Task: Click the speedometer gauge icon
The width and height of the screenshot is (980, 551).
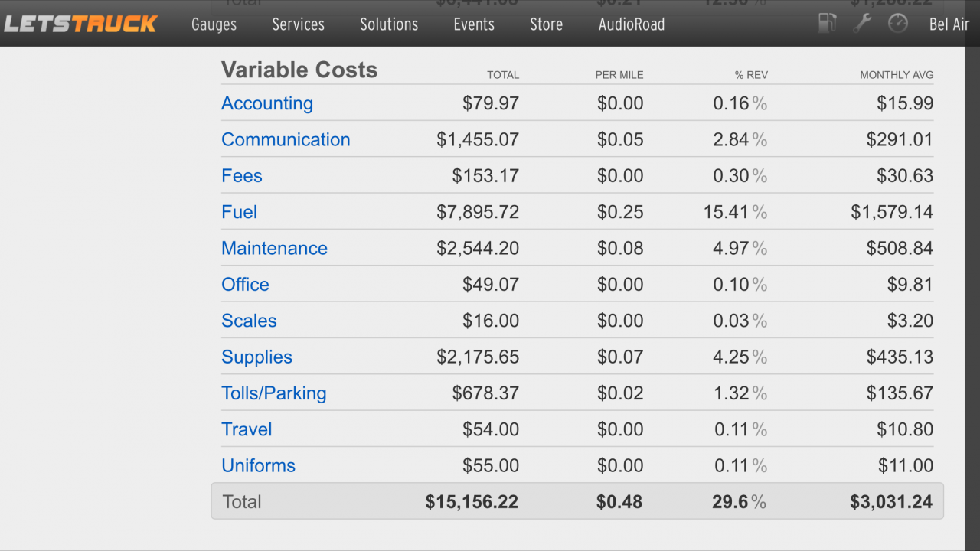Action: (897, 24)
